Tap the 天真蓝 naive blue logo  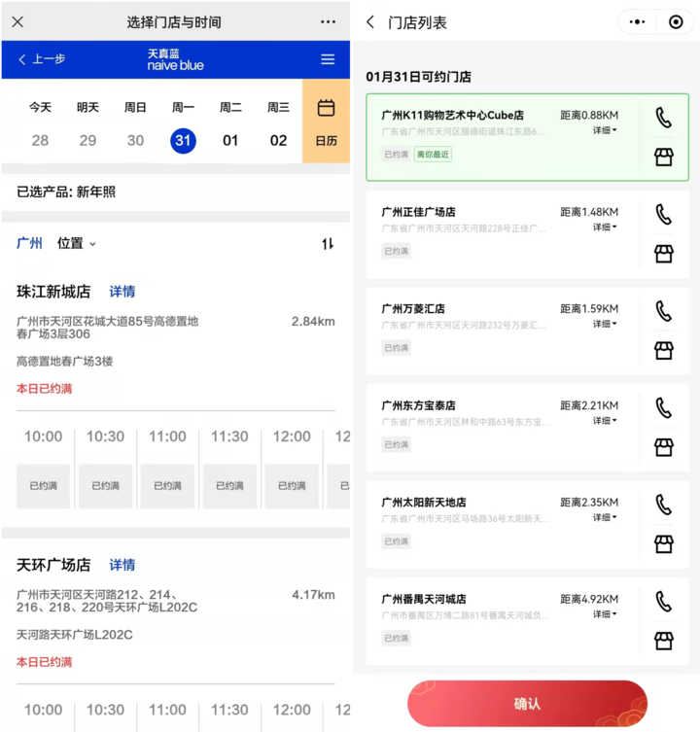(x=175, y=59)
